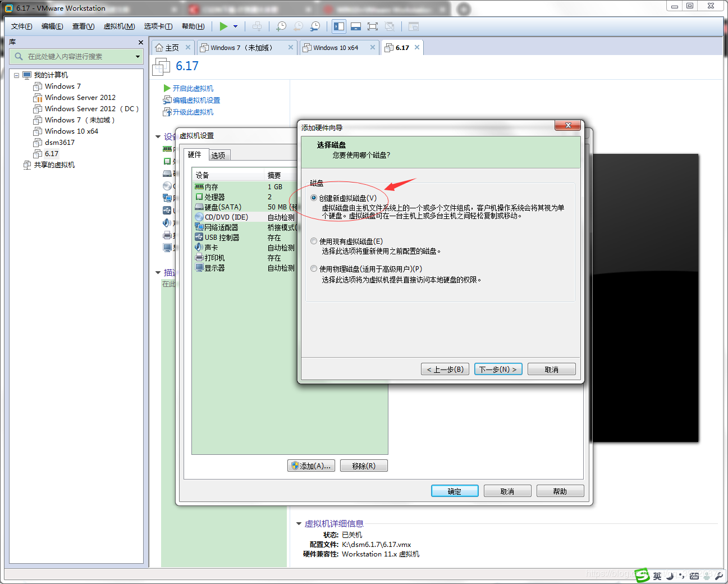Select 共享的虚拟机 in the library tree
The image size is (728, 584).
[49, 165]
